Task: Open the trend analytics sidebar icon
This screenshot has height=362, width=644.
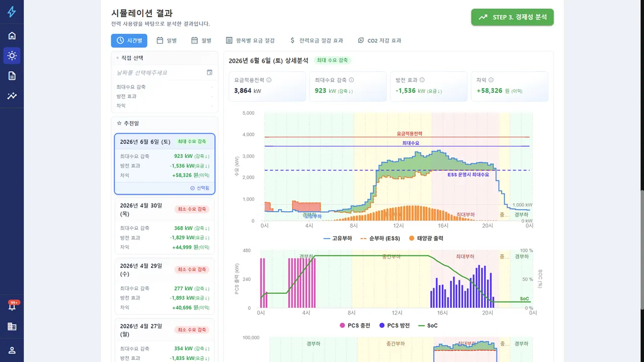Action: pos(12,96)
